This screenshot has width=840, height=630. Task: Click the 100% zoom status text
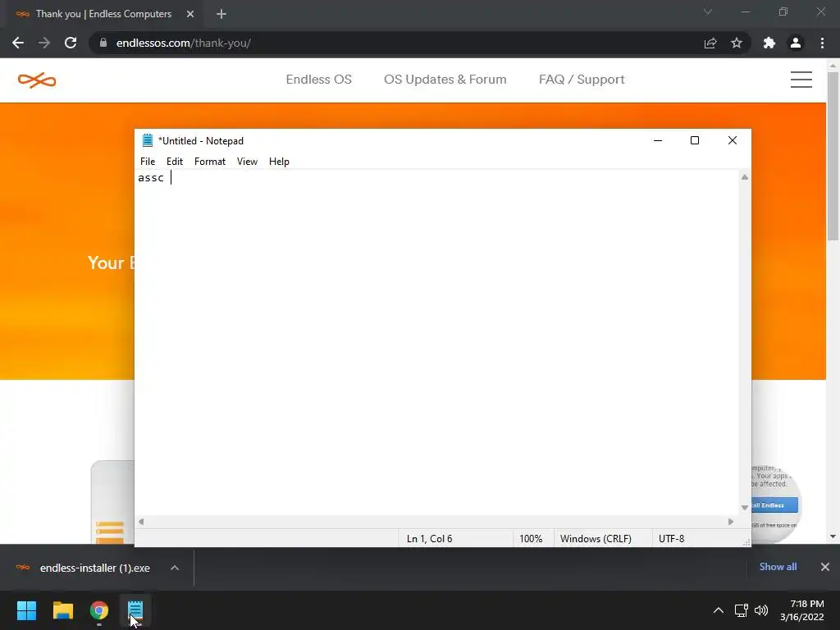tap(531, 539)
